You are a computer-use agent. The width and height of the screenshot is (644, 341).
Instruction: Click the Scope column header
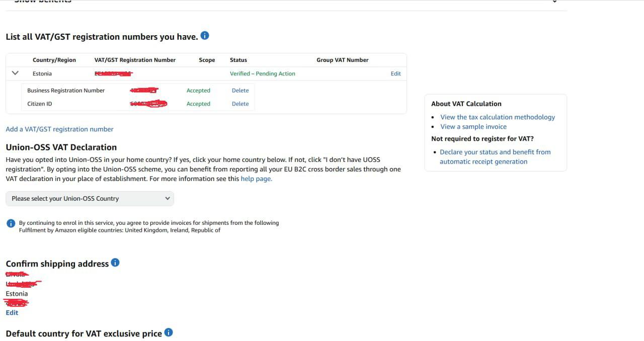click(x=207, y=60)
